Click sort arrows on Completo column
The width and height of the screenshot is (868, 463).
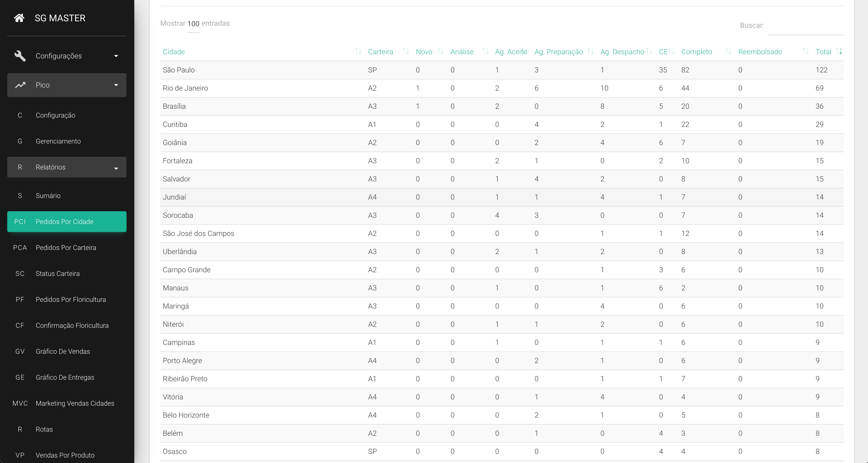click(728, 51)
